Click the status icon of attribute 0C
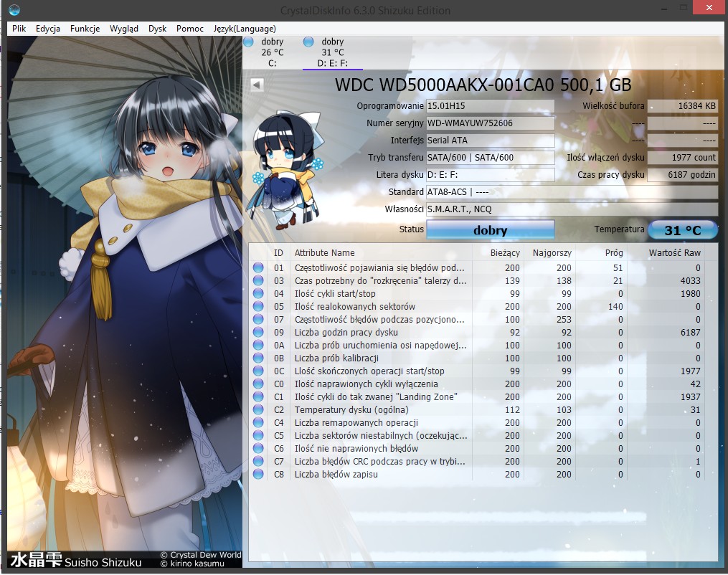Screen dimensions: 728x575 click(x=258, y=371)
